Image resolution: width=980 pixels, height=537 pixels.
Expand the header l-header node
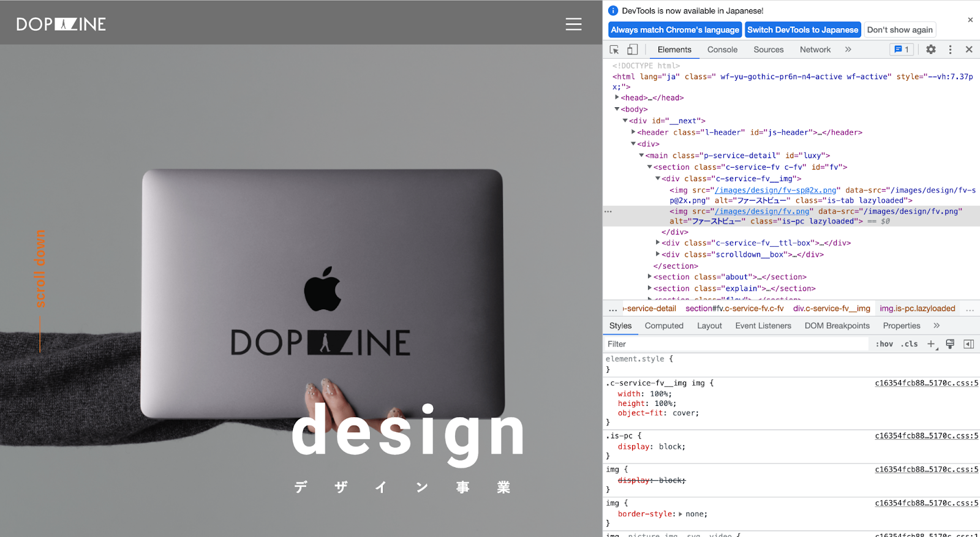(x=633, y=132)
